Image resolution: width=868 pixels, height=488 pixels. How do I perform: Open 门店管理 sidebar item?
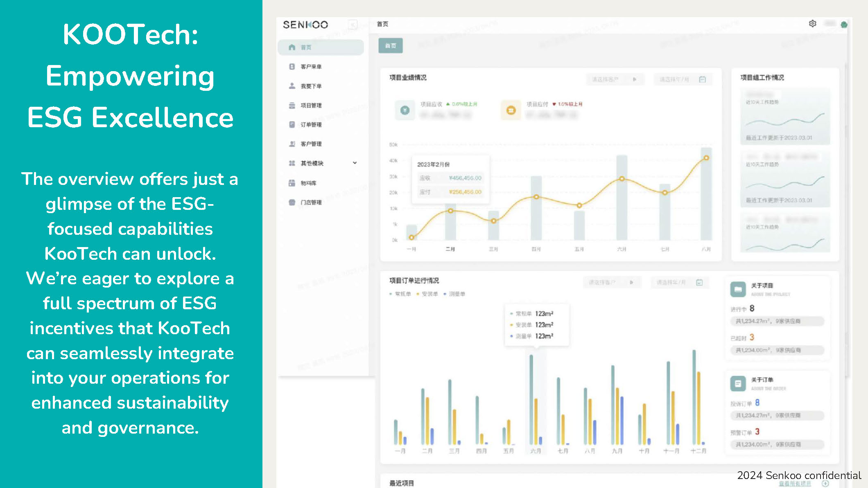[x=311, y=202]
